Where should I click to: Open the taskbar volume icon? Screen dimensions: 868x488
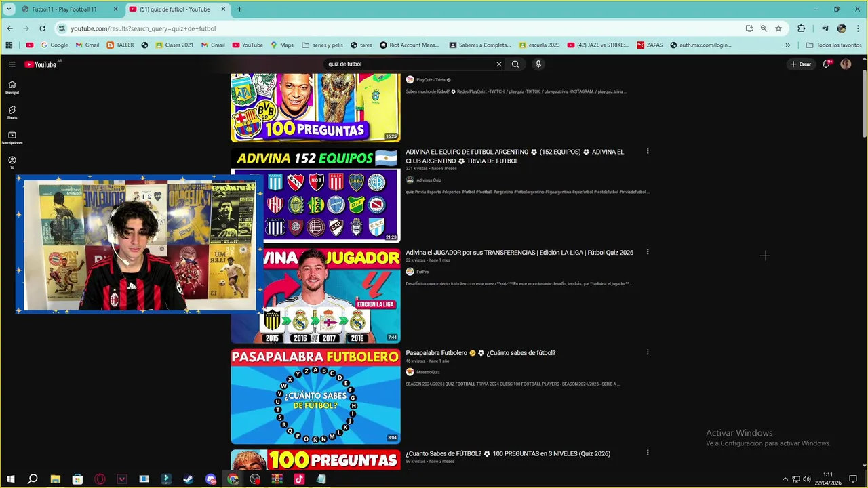coord(806,479)
